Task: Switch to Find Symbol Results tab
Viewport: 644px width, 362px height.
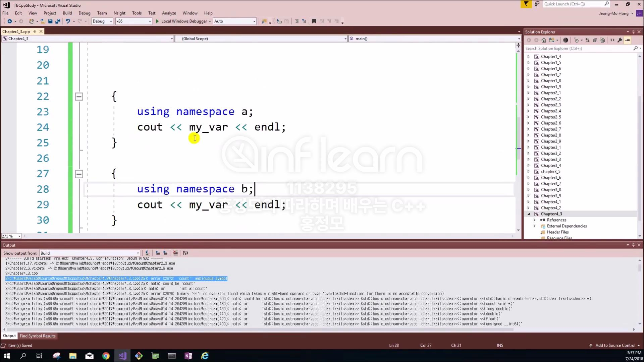Action: coord(38,336)
